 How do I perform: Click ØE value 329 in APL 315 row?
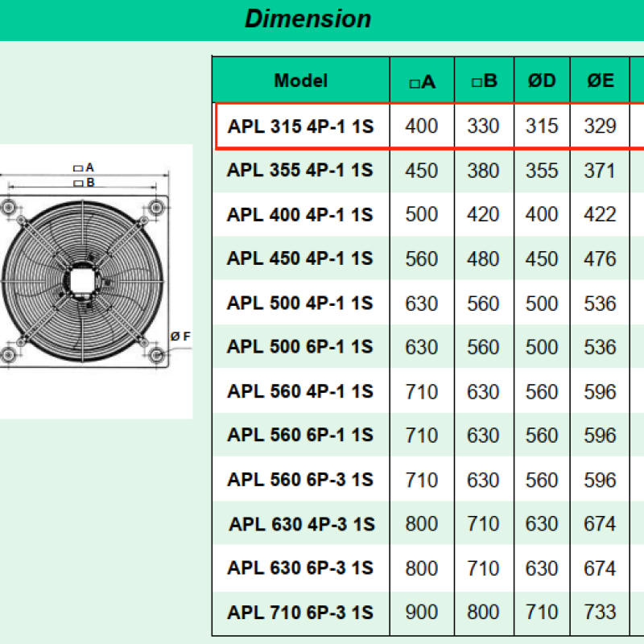click(600, 126)
